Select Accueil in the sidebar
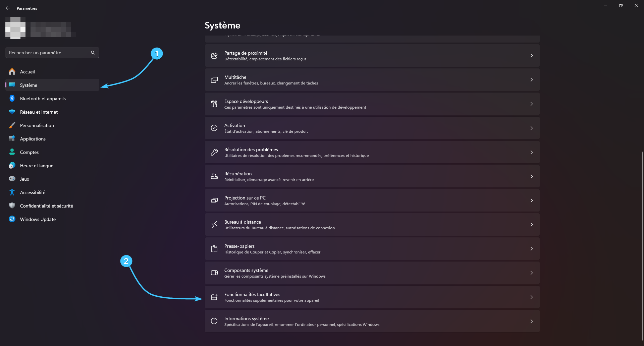 [x=52, y=71]
